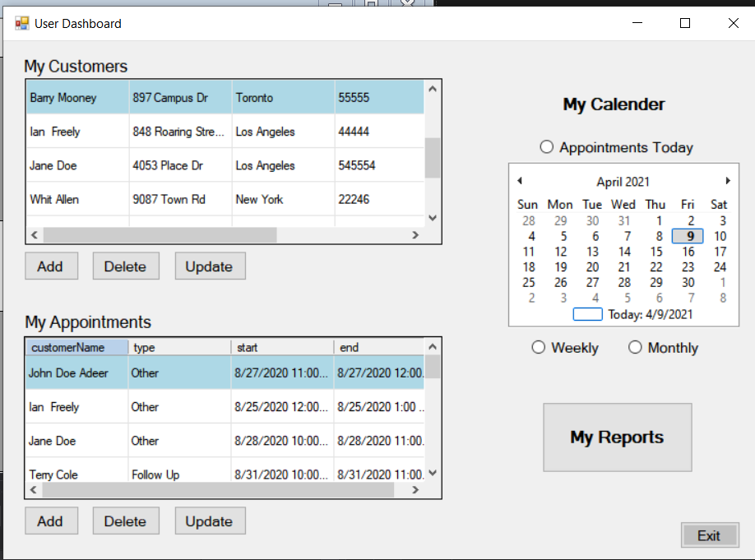Sort by start column header
755x560 pixels.
pos(282,347)
